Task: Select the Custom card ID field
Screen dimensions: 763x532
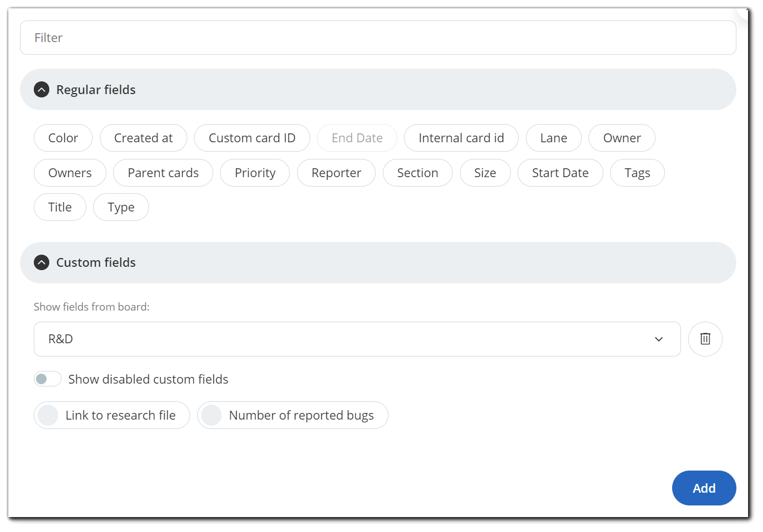Action: click(252, 138)
